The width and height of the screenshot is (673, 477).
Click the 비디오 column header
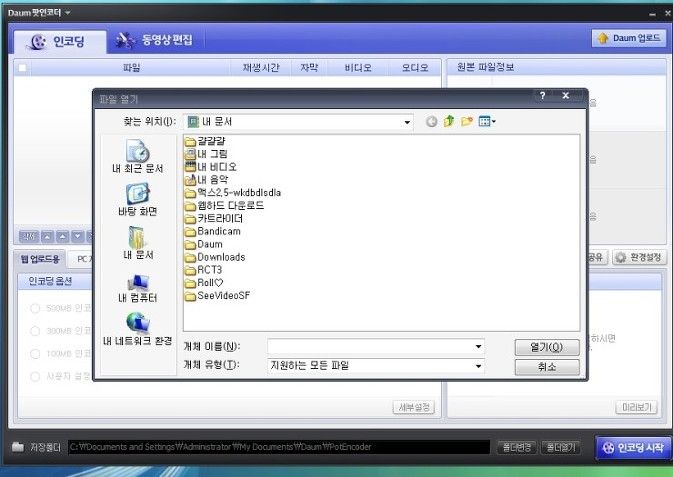[358, 67]
